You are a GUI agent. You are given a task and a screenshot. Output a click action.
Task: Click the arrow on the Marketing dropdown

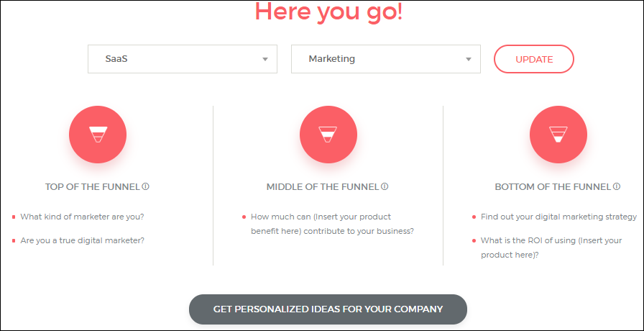(468, 59)
